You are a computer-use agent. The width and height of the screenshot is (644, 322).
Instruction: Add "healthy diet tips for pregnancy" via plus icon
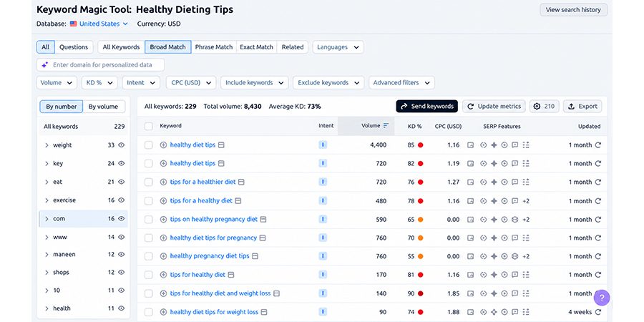point(163,238)
